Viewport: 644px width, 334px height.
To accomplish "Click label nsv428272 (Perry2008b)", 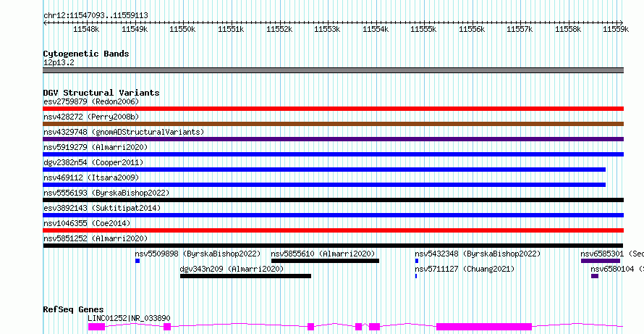I will coord(91,117).
